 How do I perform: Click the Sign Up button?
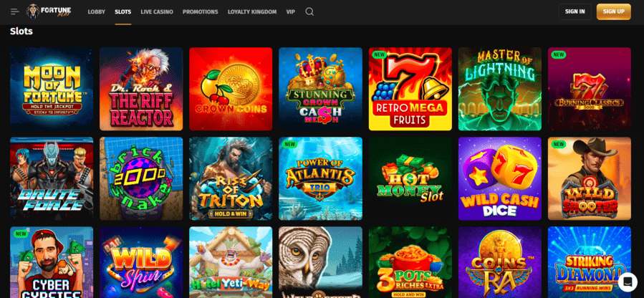coord(614,11)
